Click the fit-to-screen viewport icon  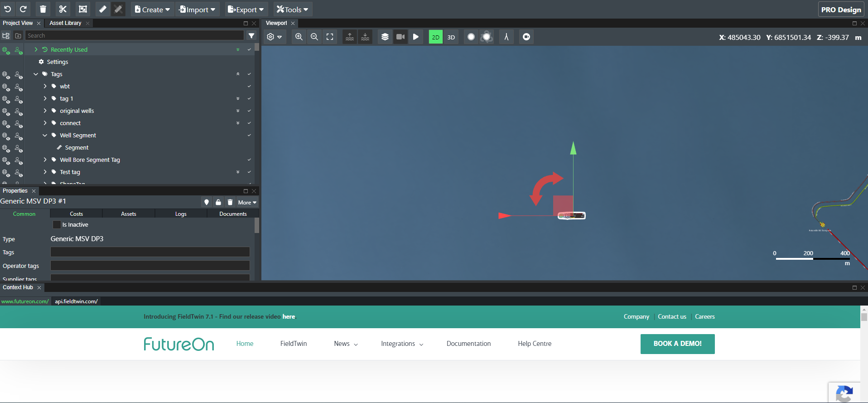point(330,37)
